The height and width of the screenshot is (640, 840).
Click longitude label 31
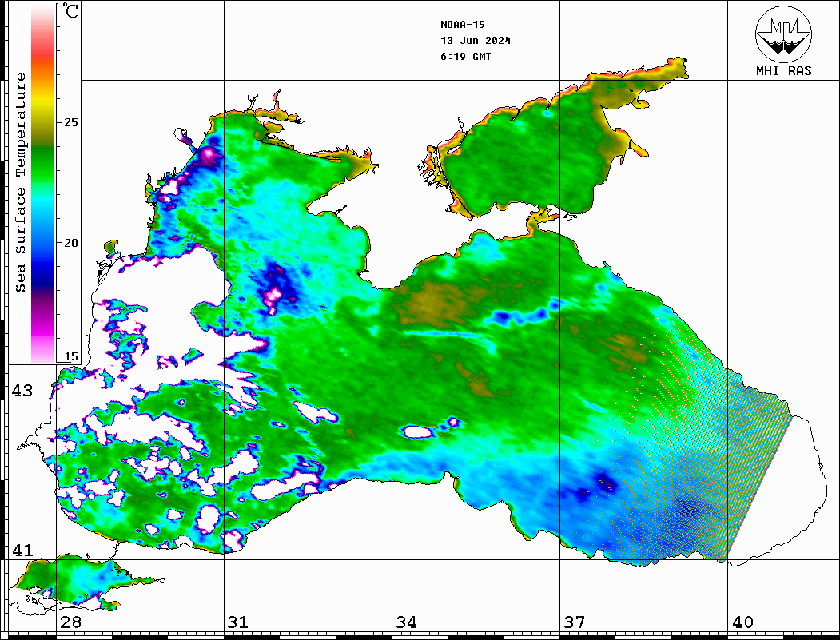[238, 622]
